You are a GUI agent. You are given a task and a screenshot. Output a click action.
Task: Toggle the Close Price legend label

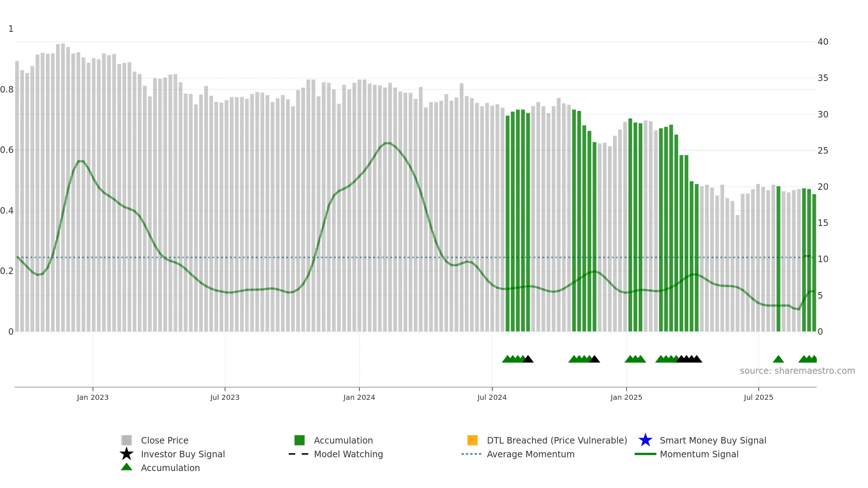click(x=165, y=440)
